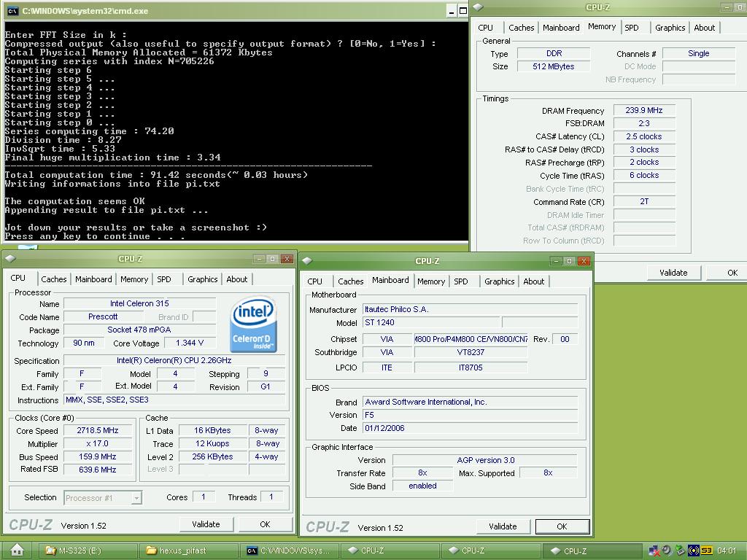Image resolution: width=747 pixels, height=560 pixels.
Task: Click the Itautec Philco S.A. manufacturer field
Action: pos(471,309)
